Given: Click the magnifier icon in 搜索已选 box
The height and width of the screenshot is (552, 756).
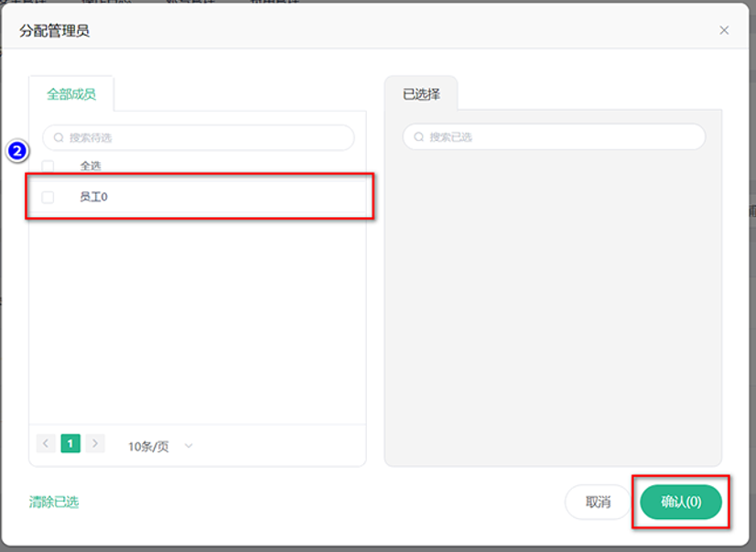Looking at the screenshot, I should tap(419, 137).
